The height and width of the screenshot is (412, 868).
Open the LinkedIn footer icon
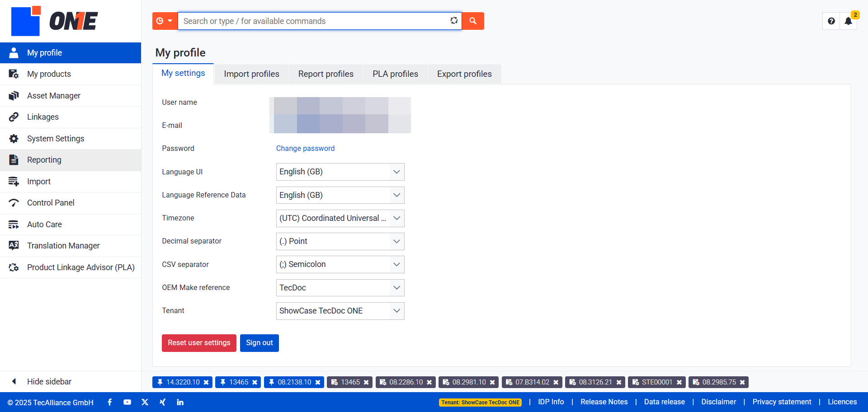click(x=180, y=402)
